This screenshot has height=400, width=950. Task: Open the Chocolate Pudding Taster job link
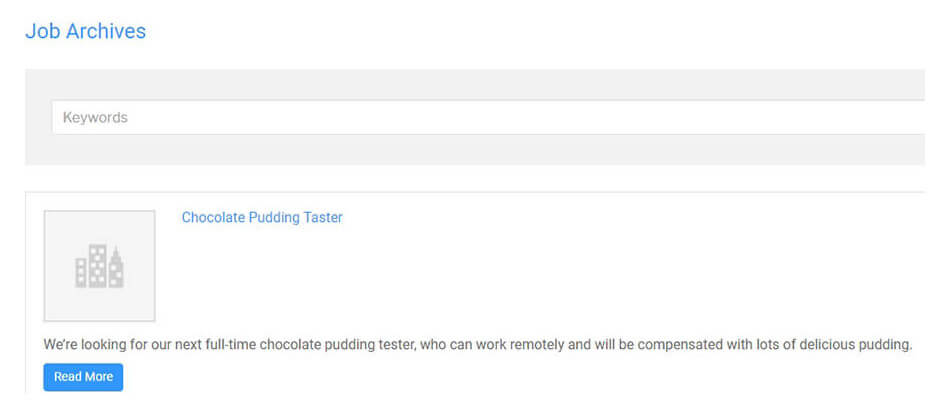click(x=262, y=217)
